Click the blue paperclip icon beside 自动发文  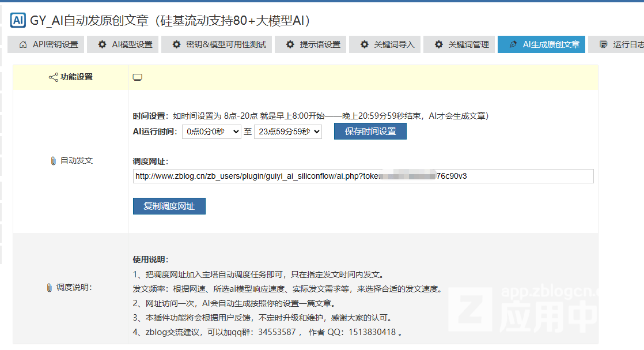tap(54, 161)
